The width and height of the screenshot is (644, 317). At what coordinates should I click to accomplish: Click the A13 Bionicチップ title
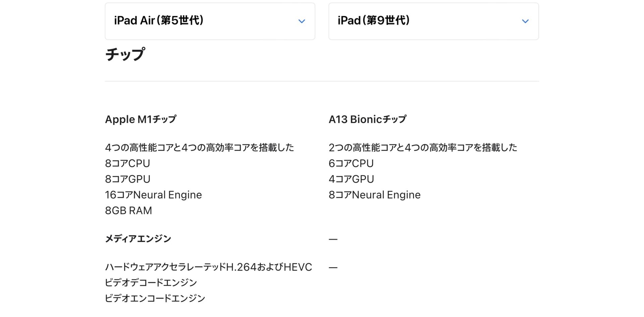[x=367, y=120]
